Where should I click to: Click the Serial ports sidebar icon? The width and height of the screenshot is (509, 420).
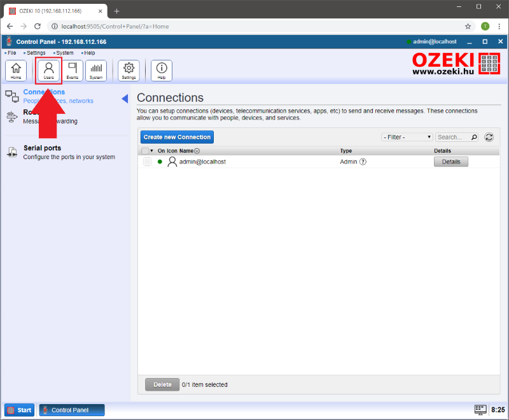pyautogui.click(x=12, y=152)
